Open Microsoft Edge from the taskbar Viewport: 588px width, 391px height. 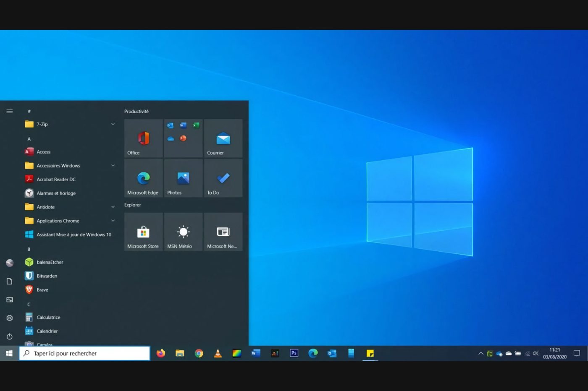pyautogui.click(x=313, y=353)
